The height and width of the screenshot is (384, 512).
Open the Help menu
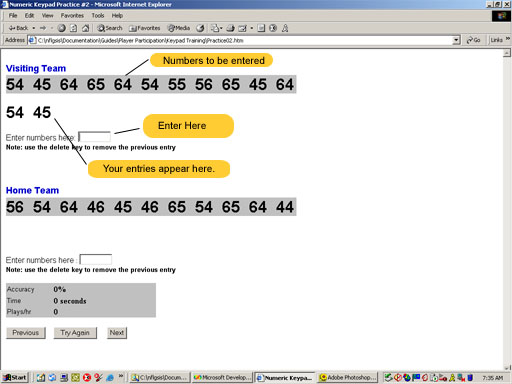pyautogui.click(x=117, y=15)
